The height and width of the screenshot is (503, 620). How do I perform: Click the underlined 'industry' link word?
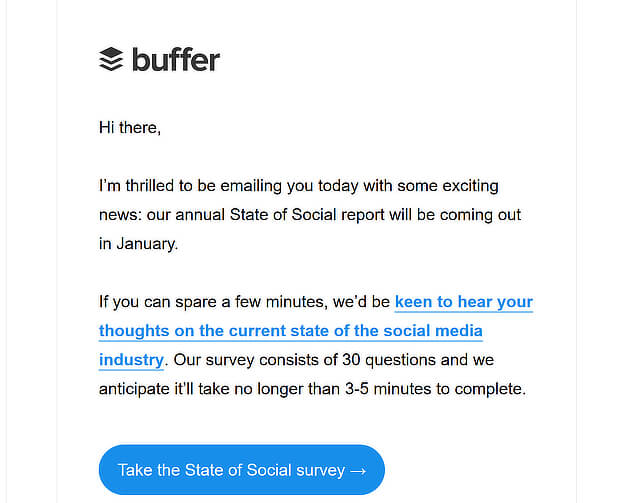click(x=131, y=360)
